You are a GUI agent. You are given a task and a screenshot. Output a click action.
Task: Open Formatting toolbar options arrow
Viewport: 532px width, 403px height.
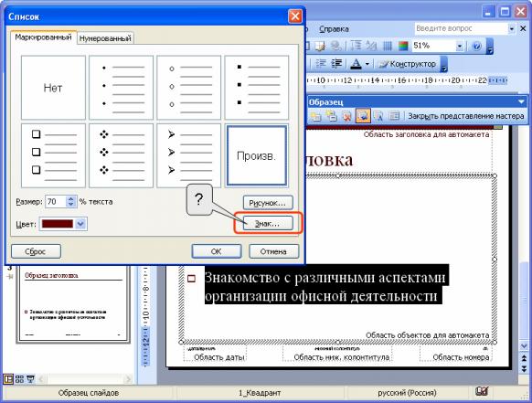click(x=443, y=64)
